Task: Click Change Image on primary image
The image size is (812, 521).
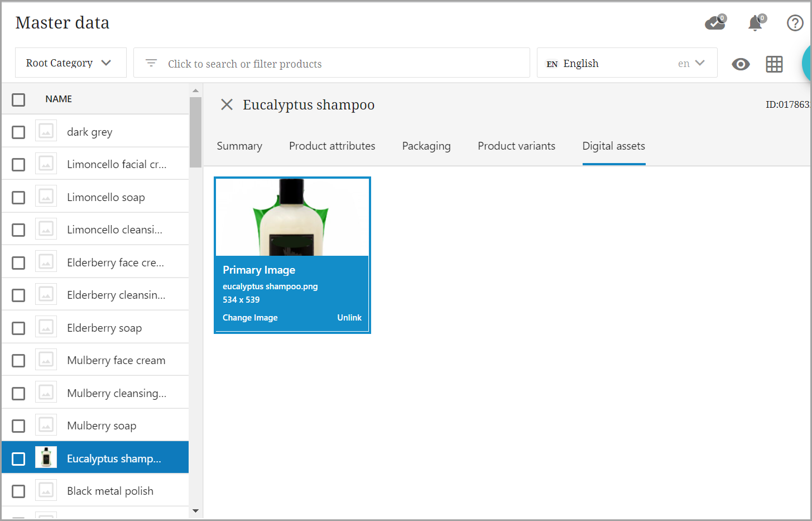Action: click(x=250, y=318)
